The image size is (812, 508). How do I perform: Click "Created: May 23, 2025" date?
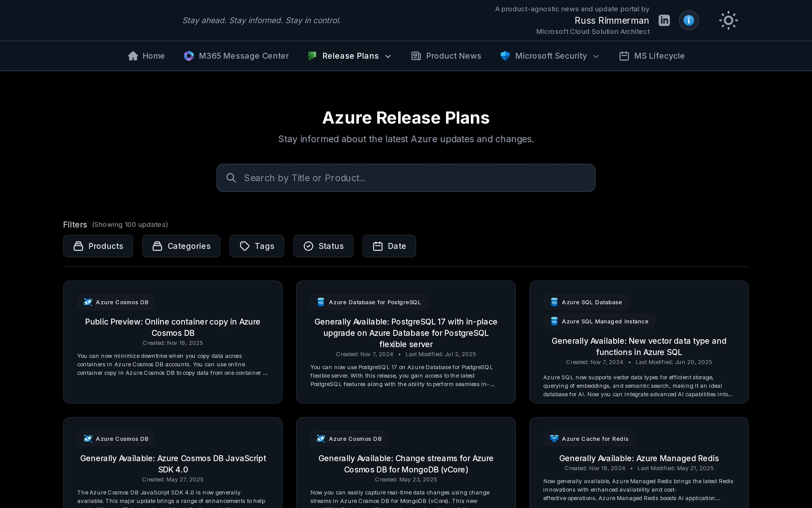(406, 479)
